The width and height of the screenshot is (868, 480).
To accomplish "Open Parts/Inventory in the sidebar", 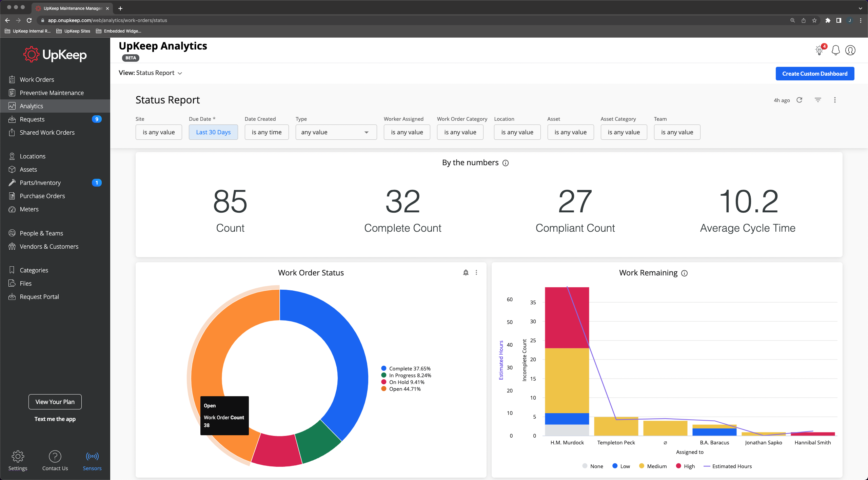I will tap(40, 183).
